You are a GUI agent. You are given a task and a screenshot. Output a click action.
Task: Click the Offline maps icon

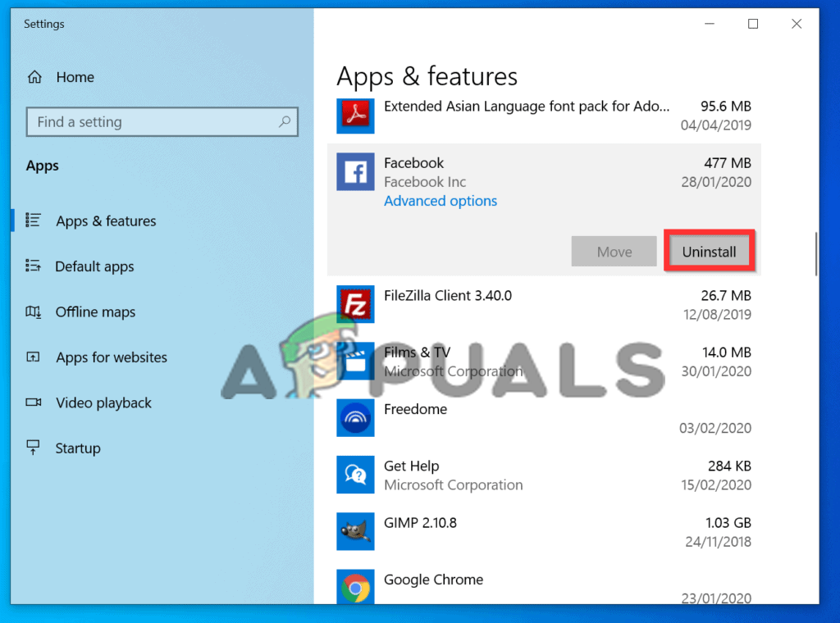[33, 311]
